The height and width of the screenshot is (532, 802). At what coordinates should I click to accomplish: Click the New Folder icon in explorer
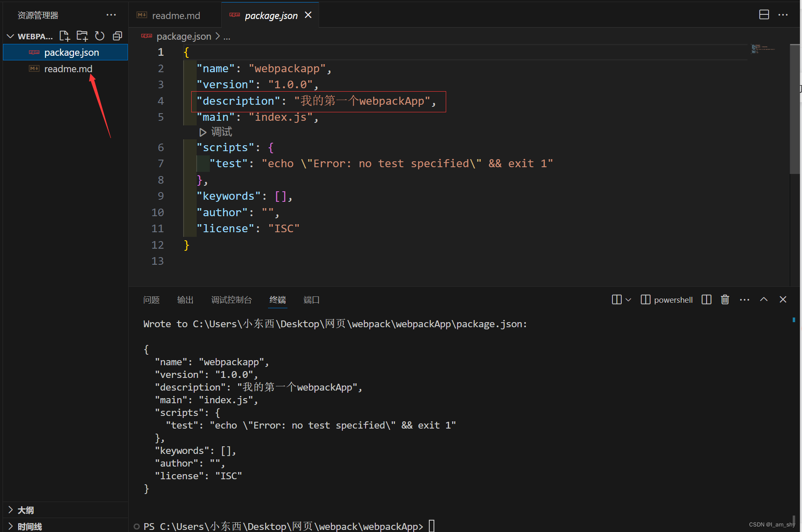pyautogui.click(x=82, y=36)
